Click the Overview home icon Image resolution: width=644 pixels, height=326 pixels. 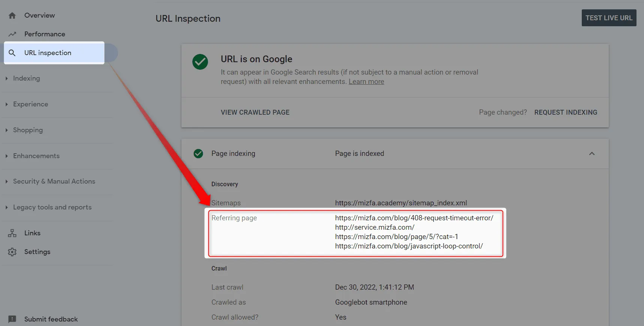coord(12,15)
